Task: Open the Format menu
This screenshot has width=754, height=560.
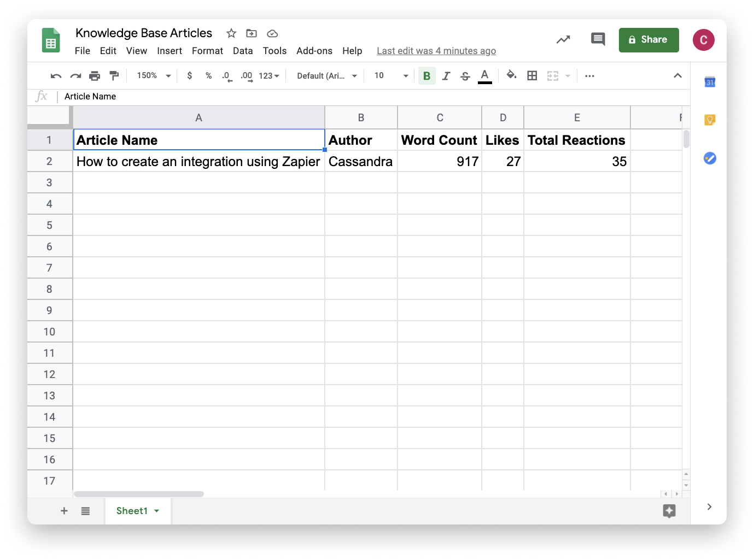Action: (207, 51)
